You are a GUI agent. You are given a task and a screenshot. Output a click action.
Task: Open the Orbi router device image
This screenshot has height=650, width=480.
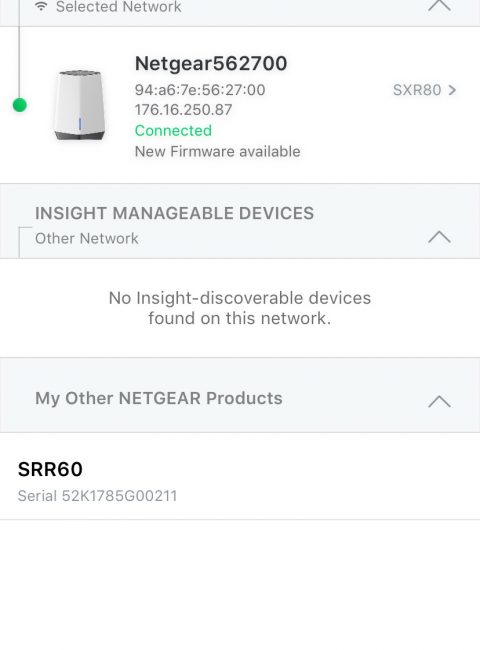point(79,105)
